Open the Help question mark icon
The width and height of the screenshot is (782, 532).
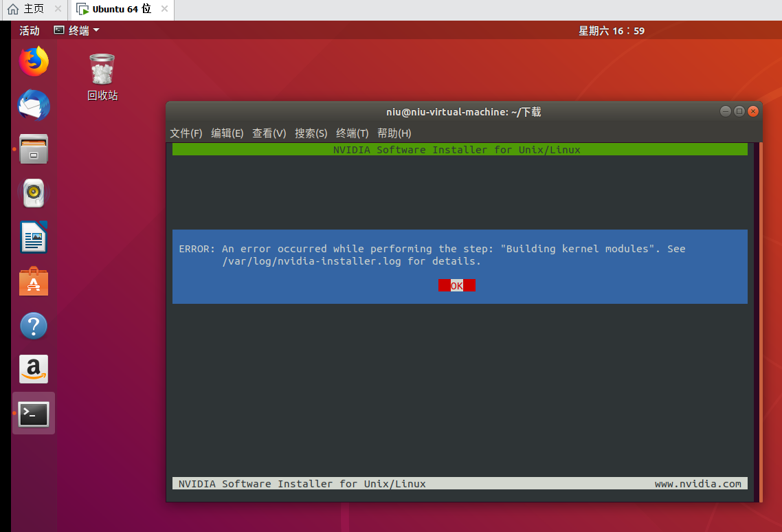click(x=34, y=326)
